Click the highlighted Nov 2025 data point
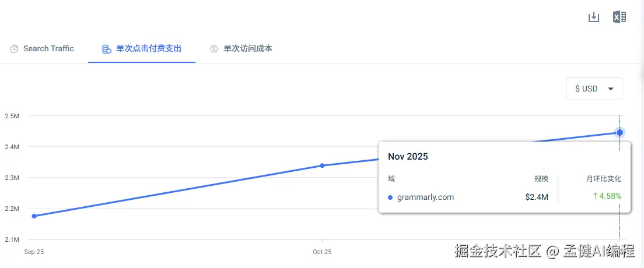The image size is (644, 268). pos(619,132)
